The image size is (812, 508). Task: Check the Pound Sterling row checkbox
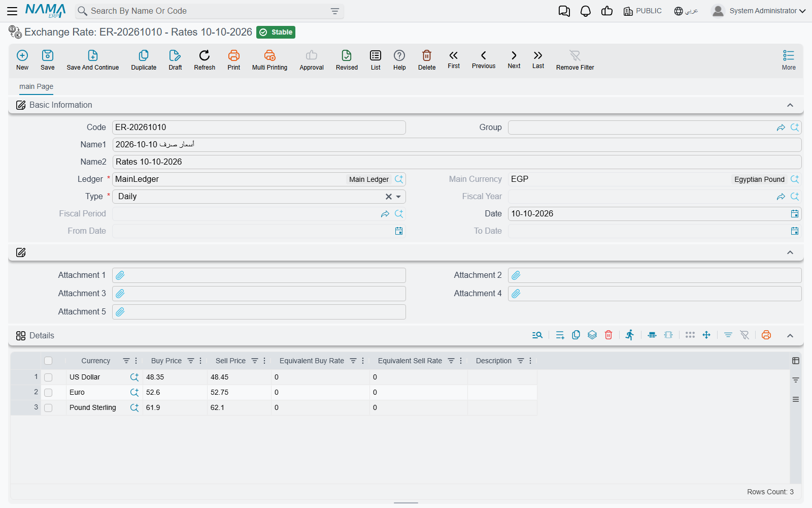pos(48,408)
